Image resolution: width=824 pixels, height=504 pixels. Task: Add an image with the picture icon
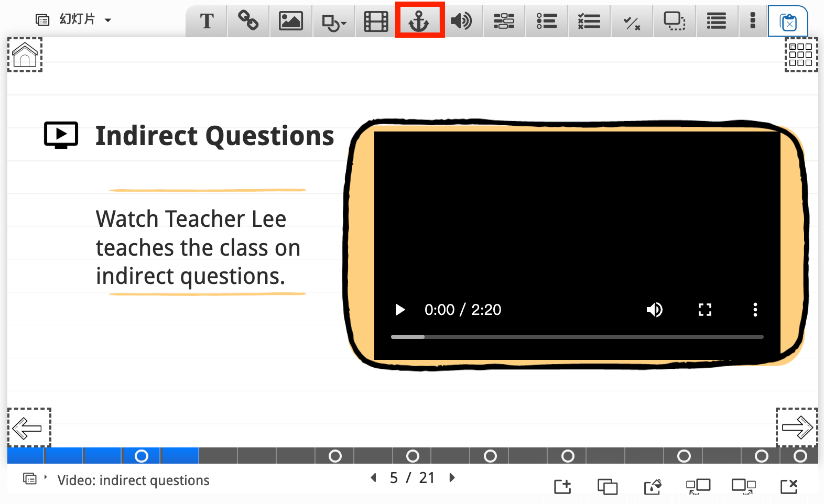pos(291,21)
